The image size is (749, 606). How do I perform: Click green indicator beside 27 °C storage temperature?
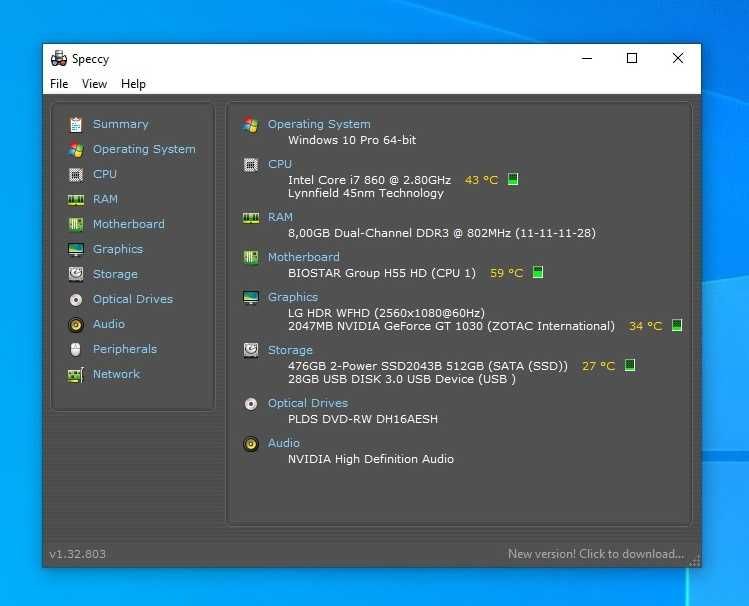pos(630,365)
